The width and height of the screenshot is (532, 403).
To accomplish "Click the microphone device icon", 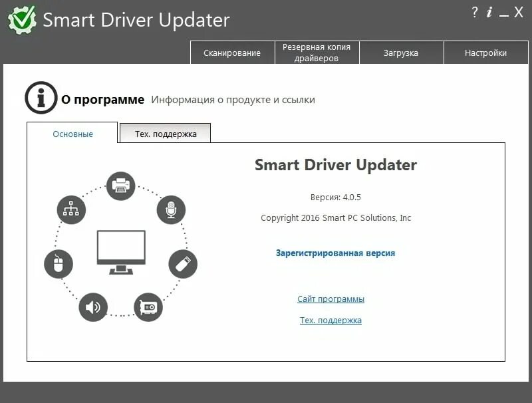I will click(171, 210).
